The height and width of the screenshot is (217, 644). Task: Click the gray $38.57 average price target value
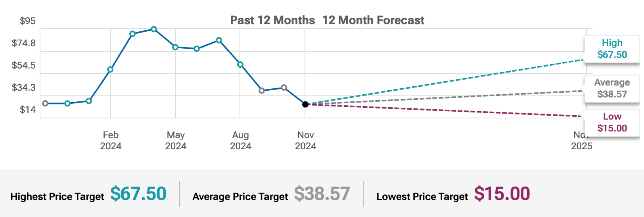(x=322, y=194)
